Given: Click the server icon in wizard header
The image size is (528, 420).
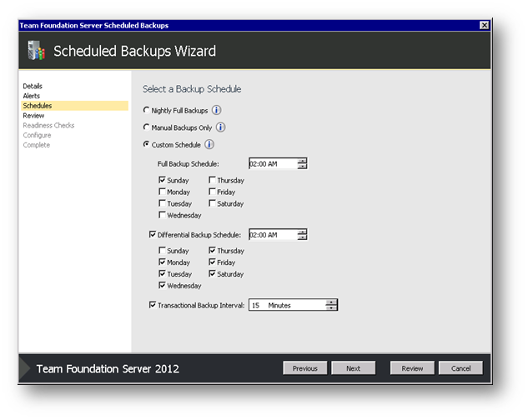Looking at the screenshot, I should pos(36,51).
